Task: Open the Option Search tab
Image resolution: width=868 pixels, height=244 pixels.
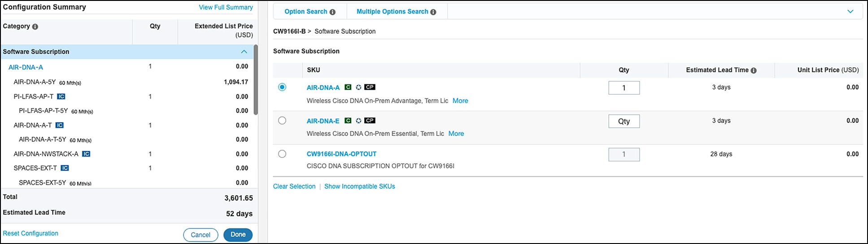Action: [x=306, y=12]
